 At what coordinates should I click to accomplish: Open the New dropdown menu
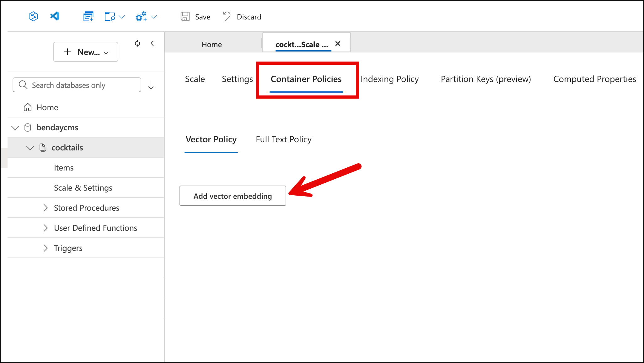(x=85, y=52)
